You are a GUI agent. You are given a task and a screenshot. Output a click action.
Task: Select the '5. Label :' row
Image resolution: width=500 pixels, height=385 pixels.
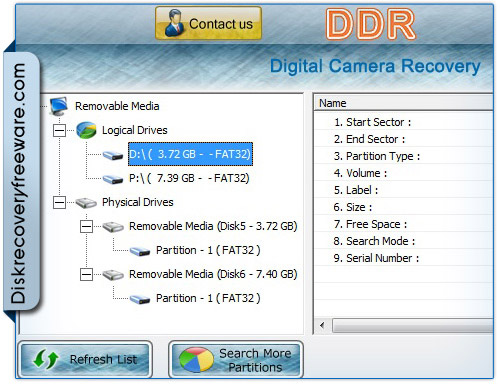[x=404, y=190]
